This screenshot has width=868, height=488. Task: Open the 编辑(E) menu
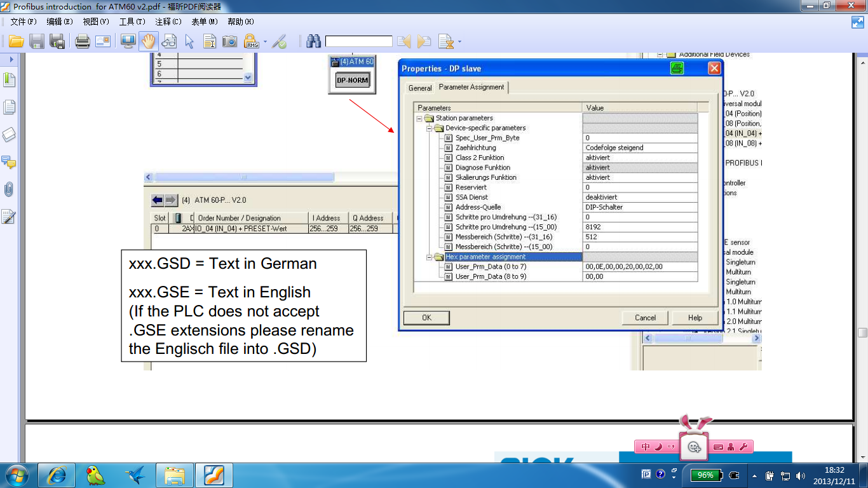pyautogui.click(x=60, y=22)
